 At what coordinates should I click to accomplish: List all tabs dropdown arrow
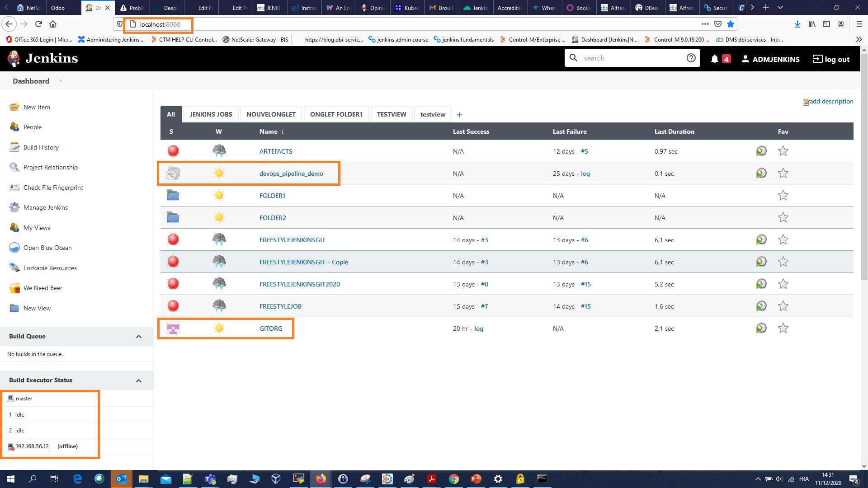pos(780,7)
